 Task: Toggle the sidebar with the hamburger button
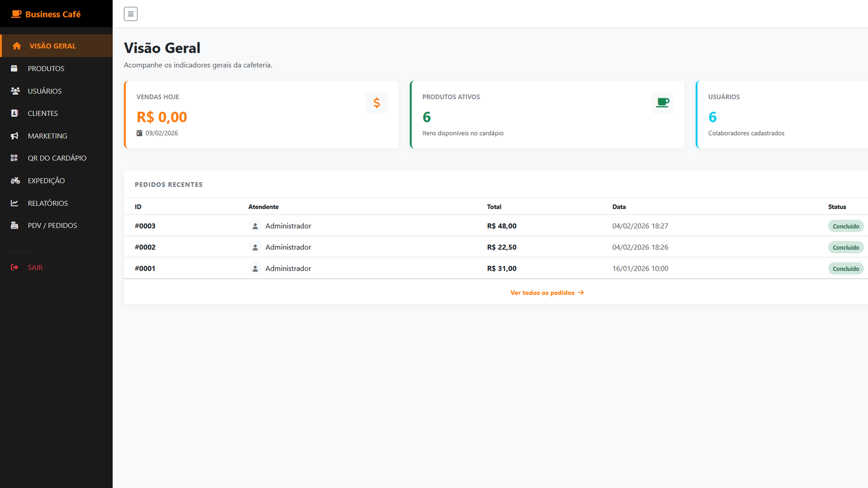130,14
